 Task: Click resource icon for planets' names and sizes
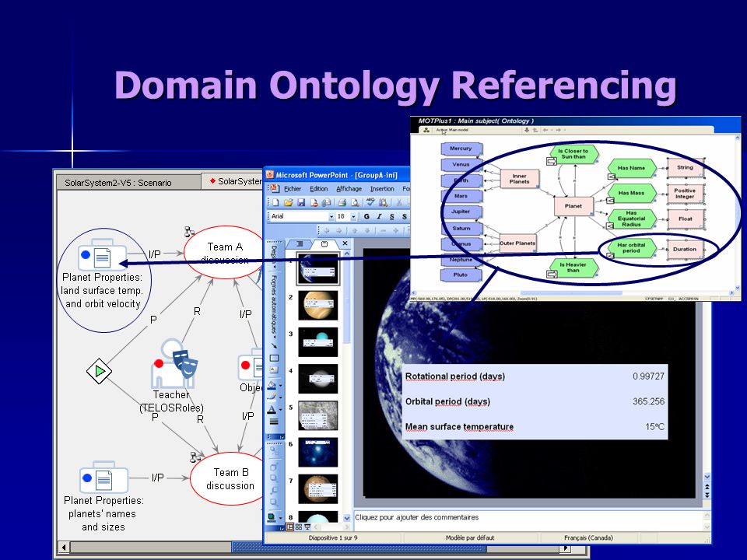tap(103, 477)
